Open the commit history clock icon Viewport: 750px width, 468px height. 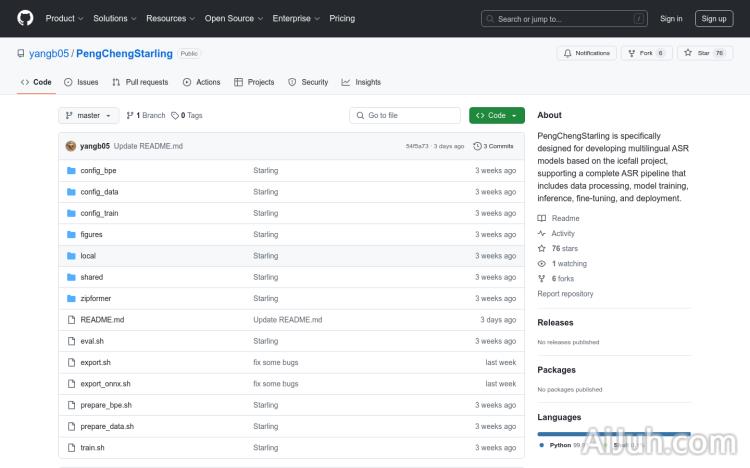pyautogui.click(x=477, y=146)
